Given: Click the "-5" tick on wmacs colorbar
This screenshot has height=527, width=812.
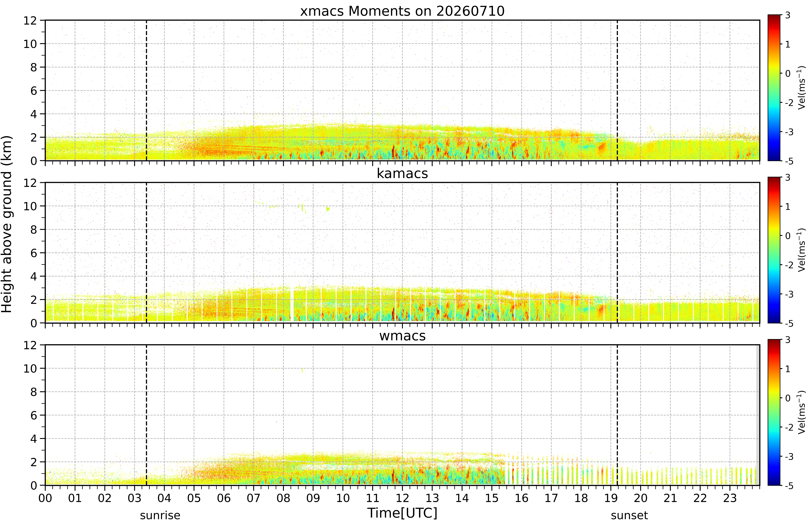Looking at the screenshot, I should pyautogui.click(x=789, y=486).
